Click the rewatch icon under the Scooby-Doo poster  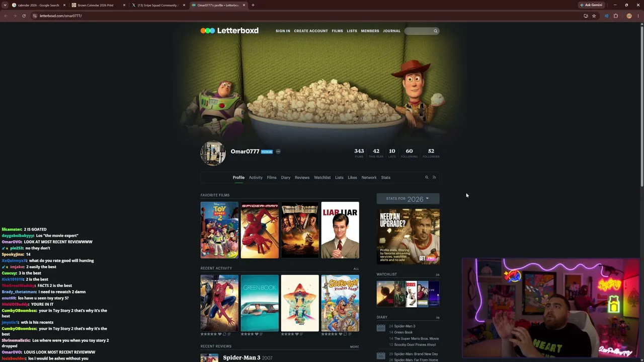[x=346, y=334]
